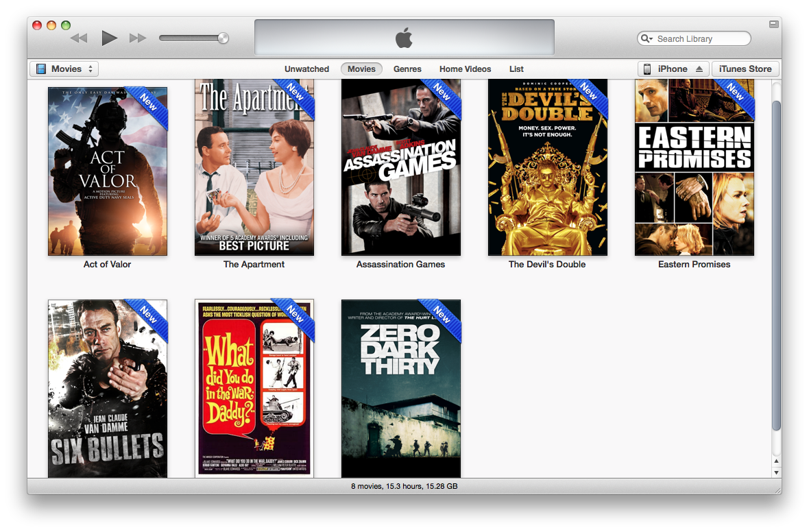Zoom the window with the green button

click(66, 25)
